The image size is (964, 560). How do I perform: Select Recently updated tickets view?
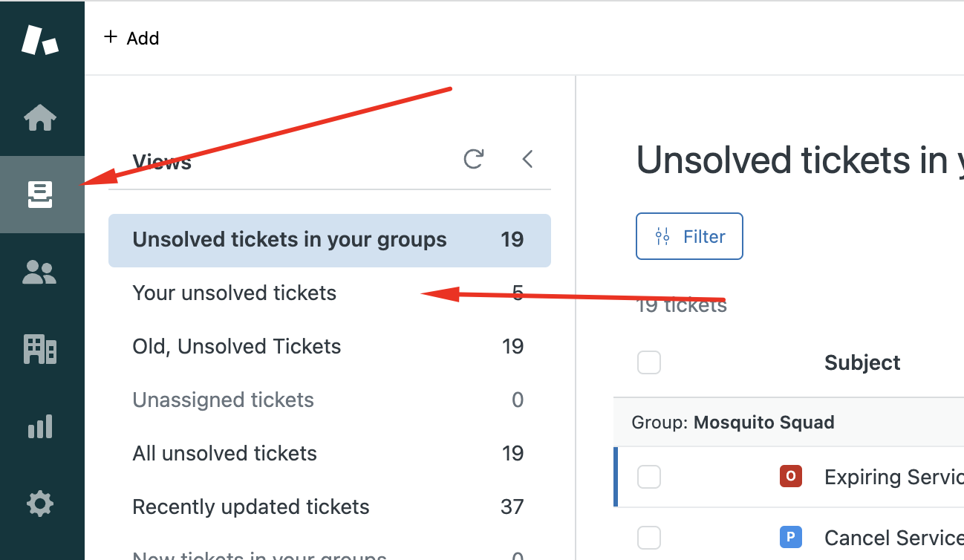250,507
